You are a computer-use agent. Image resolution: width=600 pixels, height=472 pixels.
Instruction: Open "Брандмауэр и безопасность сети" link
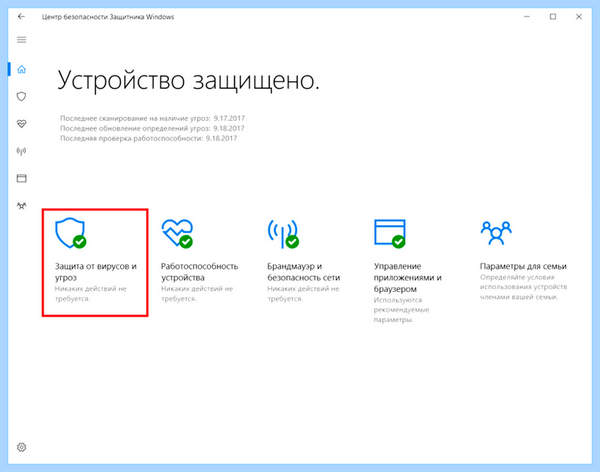pyautogui.click(x=303, y=271)
